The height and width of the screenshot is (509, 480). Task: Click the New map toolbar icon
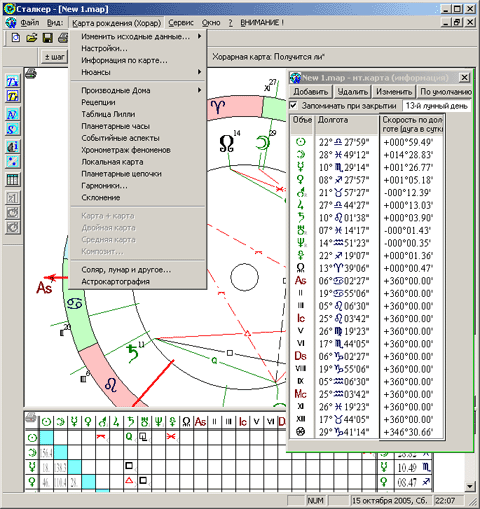16,38
